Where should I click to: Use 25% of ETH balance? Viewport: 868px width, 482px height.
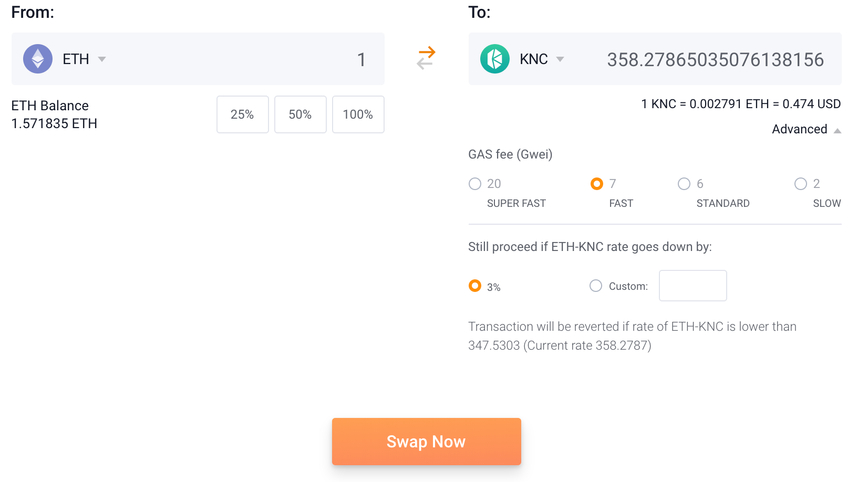243,114
